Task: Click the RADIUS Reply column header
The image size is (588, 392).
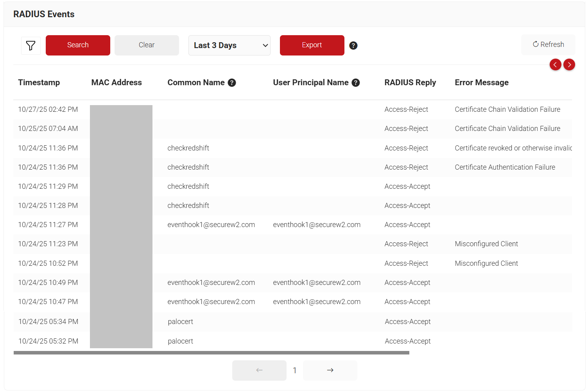Action: (x=410, y=82)
